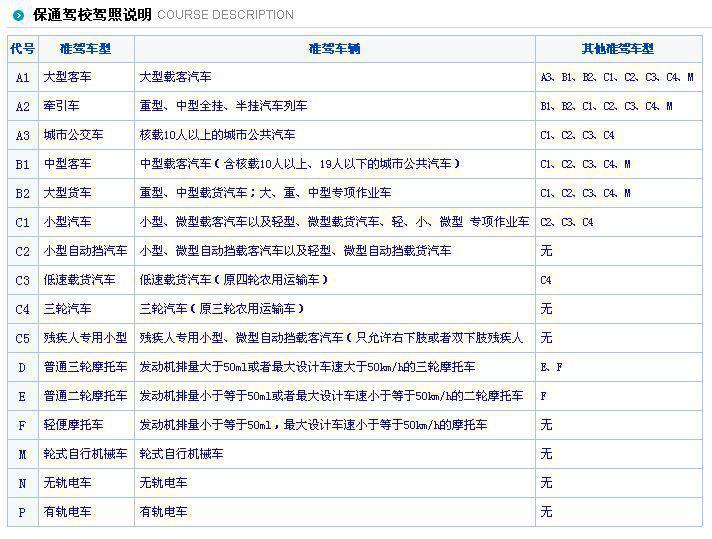
Task: Click the A3、B1、B2、C1、C2、C3、C4、M cell
Action: (617, 77)
